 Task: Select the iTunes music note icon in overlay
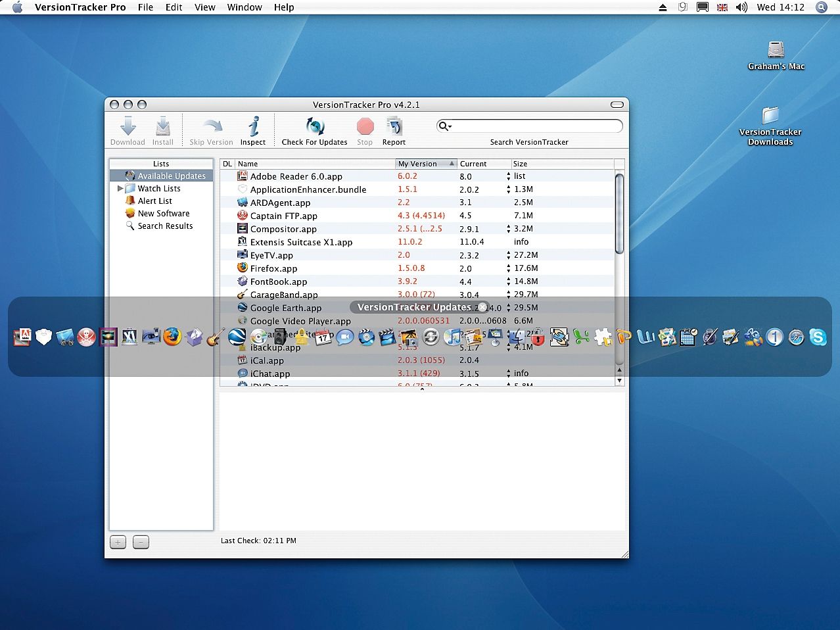[x=452, y=337]
